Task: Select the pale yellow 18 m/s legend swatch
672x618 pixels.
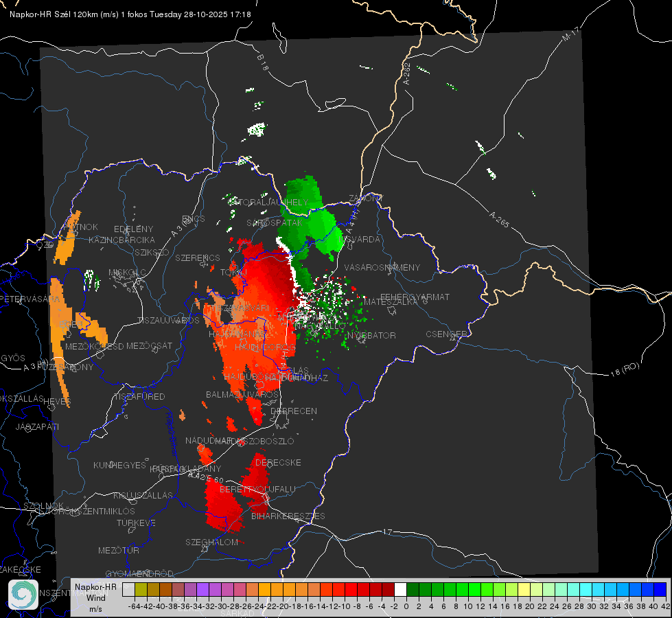Action: point(524,589)
